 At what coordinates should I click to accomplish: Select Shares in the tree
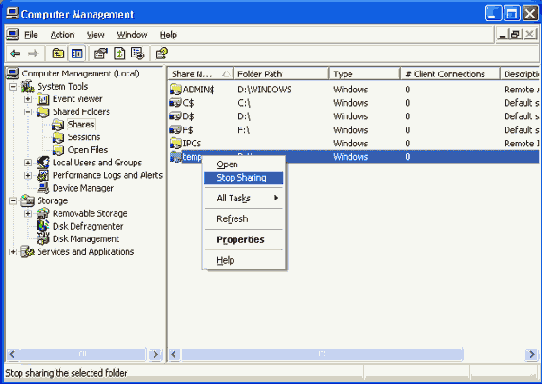pos(81,124)
